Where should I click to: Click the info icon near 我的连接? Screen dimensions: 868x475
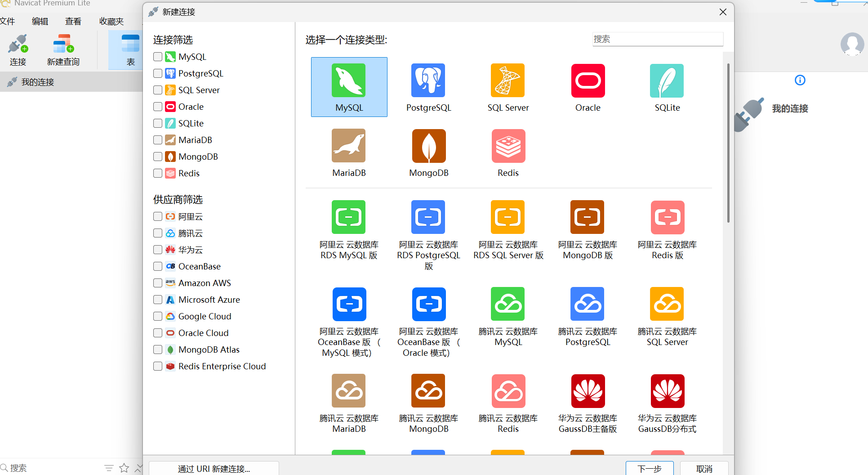pyautogui.click(x=800, y=80)
